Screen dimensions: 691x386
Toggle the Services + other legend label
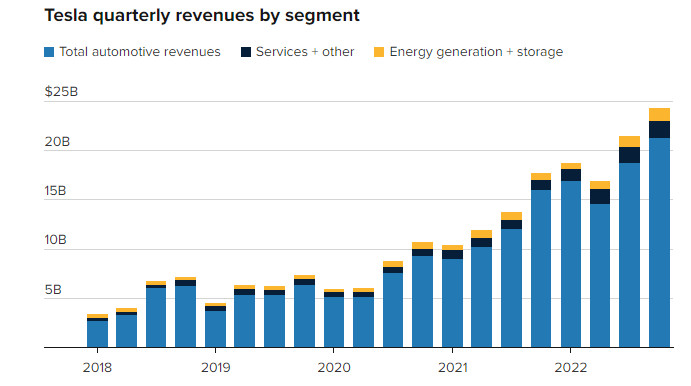coord(305,52)
